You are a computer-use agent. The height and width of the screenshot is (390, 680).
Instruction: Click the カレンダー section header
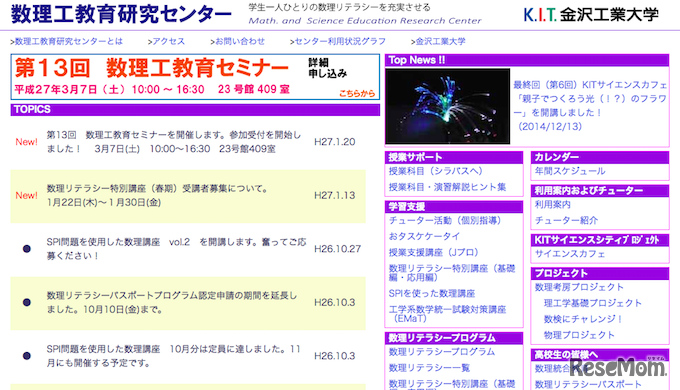[600, 157]
